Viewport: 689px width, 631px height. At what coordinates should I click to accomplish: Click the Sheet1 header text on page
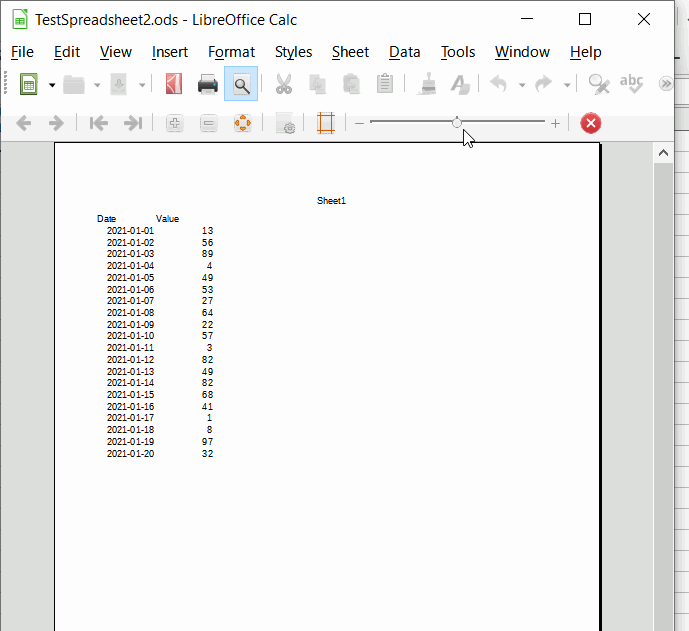[x=331, y=201]
